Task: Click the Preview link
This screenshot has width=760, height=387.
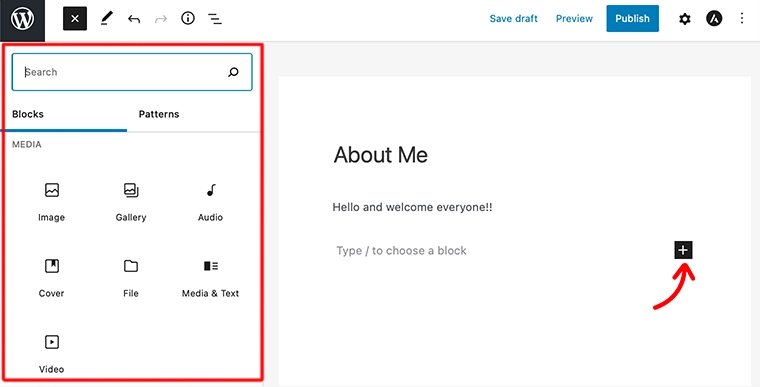Action: pyautogui.click(x=574, y=19)
